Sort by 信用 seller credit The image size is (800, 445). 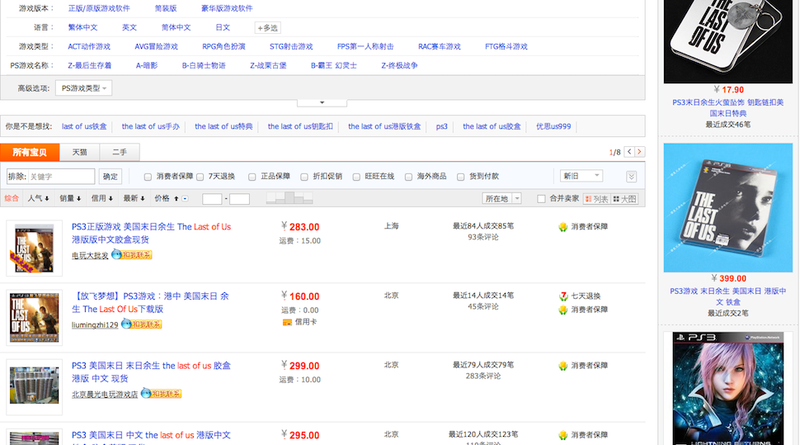pos(102,198)
